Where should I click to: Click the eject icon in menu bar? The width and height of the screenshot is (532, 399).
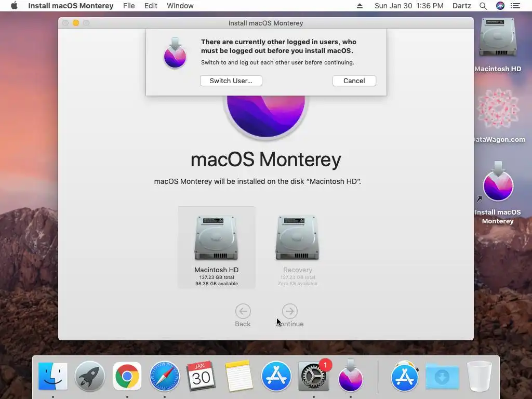click(x=360, y=6)
